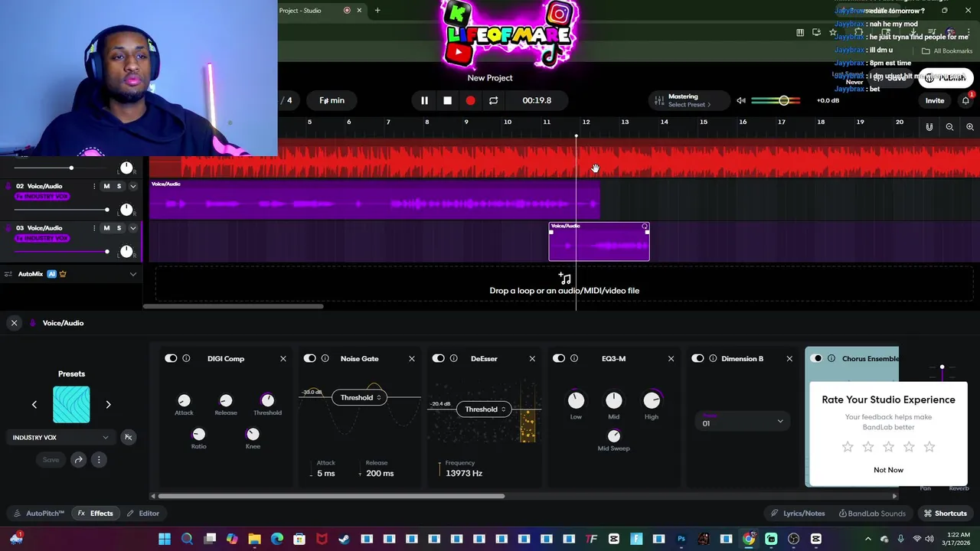Bypass the Chorus Ensemble effect

coord(817,358)
